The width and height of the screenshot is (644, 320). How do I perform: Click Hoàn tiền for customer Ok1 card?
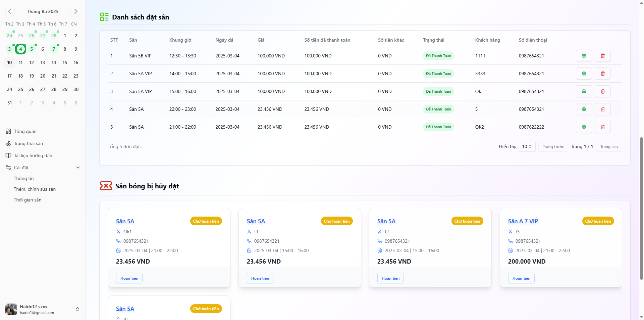[x=129, y=278]
